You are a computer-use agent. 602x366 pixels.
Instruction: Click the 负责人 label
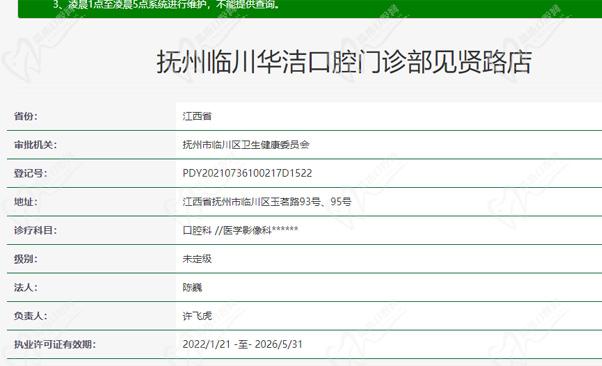click(x=31, y=316)
